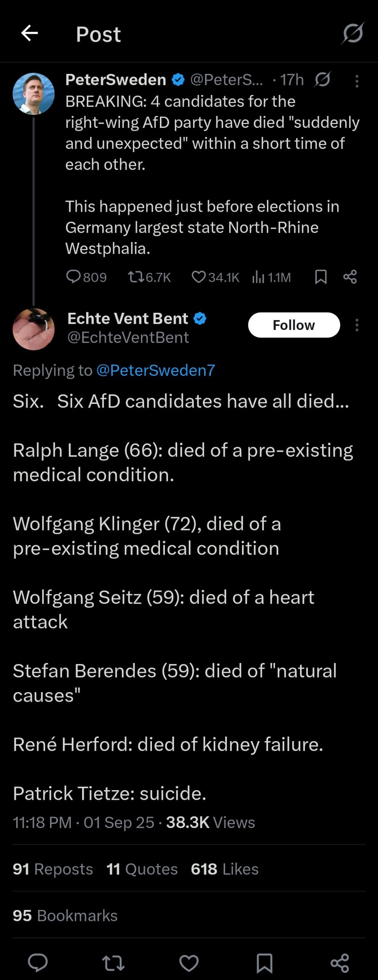Open PeterSweden's profile picture
The image size is (378, 980).
(34, 94)
